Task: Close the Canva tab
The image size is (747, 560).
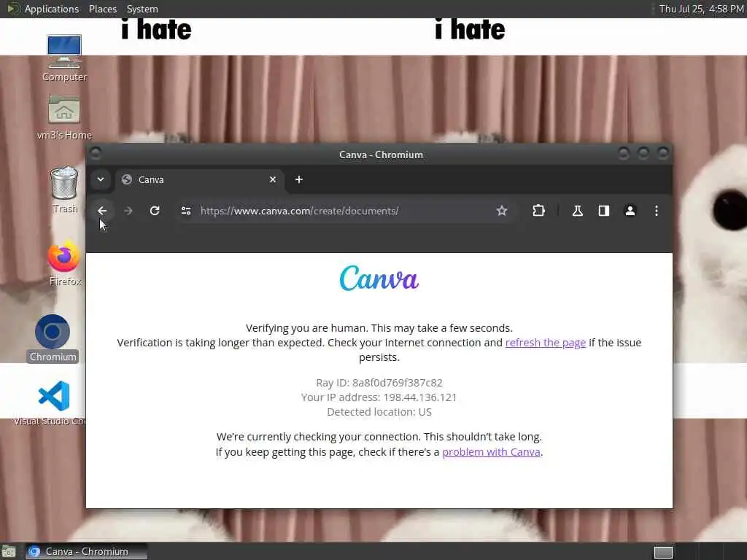Action: (273, 179)
